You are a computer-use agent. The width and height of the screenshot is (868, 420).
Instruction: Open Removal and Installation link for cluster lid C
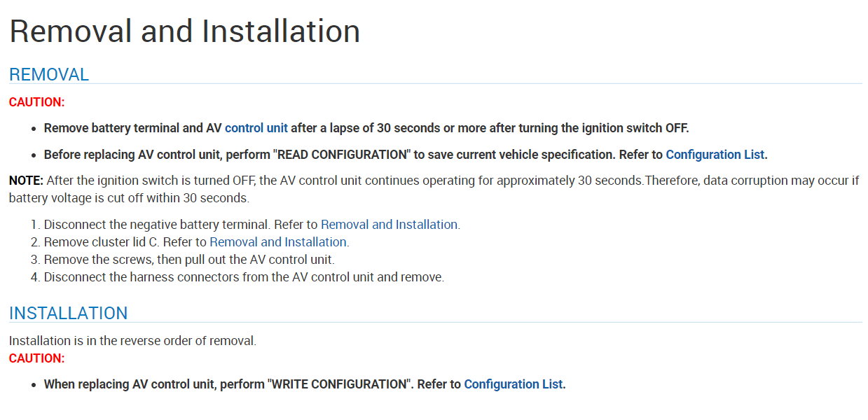click(x=278, y=242)
